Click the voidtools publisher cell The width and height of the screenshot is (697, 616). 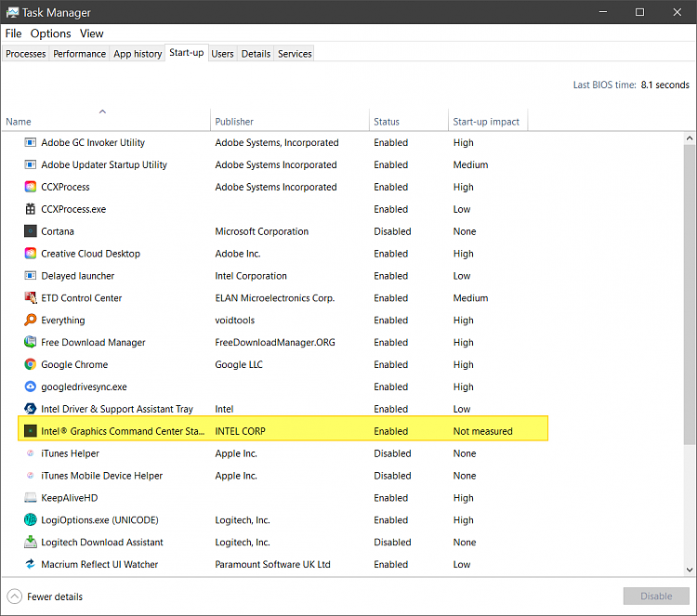coord(235,320)
